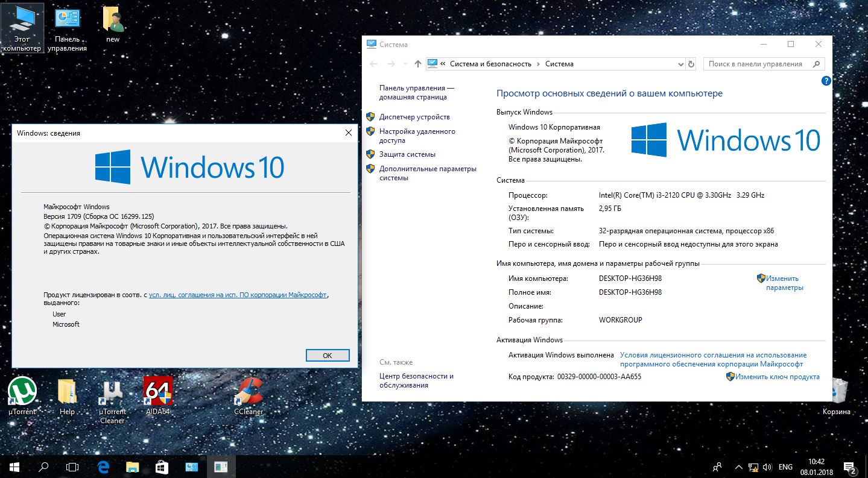
Task: Select the Help folder on desktop
Action: [x=67, y=396]
